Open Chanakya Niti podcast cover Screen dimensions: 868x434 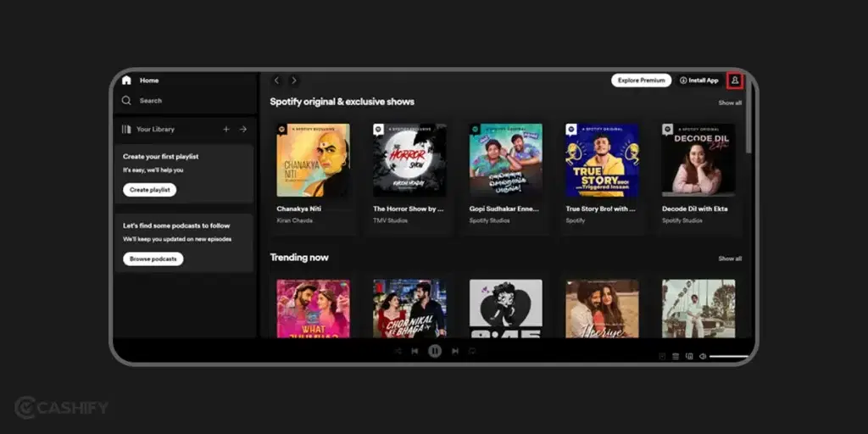(x=314, y=160)
